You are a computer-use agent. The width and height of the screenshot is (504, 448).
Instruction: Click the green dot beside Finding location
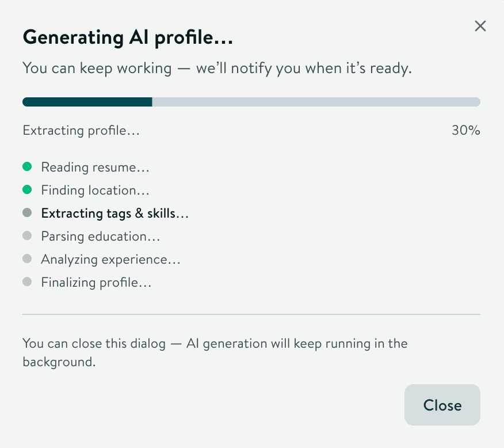pos(27,189)
